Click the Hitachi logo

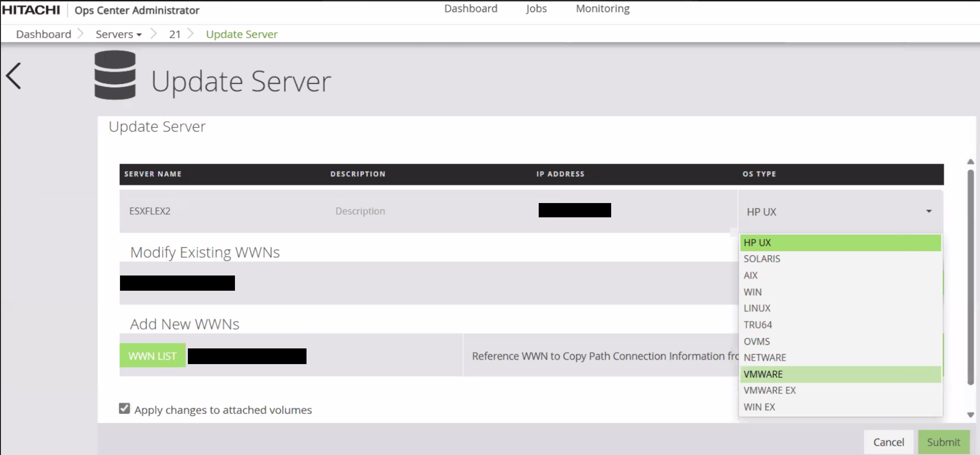31,10
